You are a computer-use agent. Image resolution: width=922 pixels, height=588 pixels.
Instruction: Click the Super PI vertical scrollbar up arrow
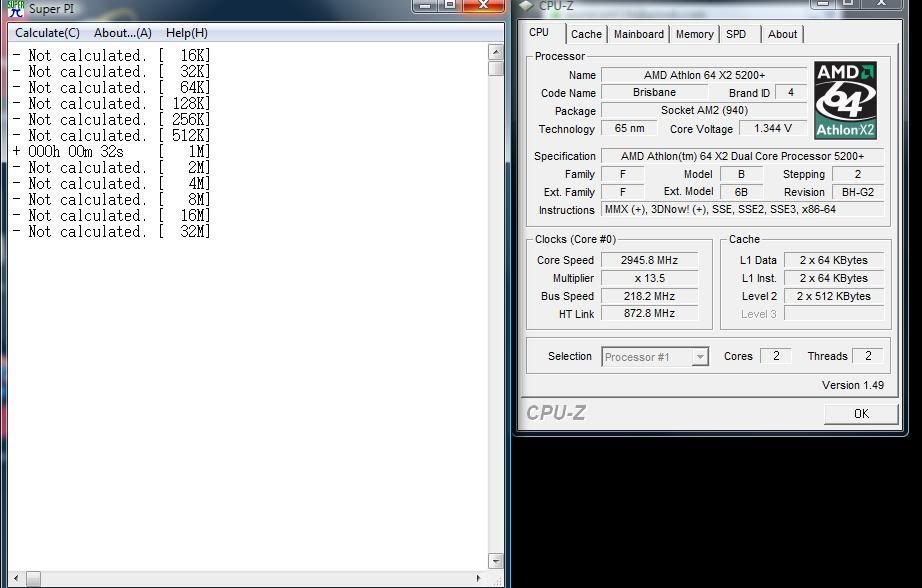(496, 52)
